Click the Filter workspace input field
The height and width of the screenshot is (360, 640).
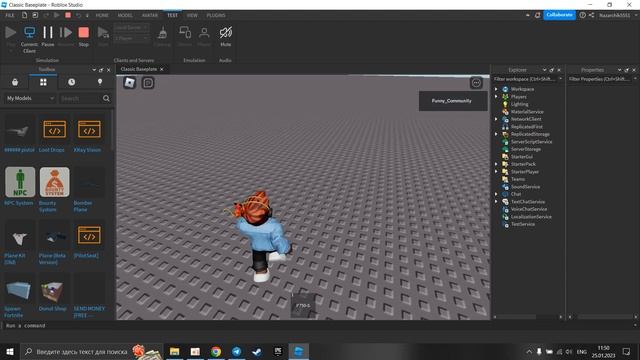coord(524,79)
